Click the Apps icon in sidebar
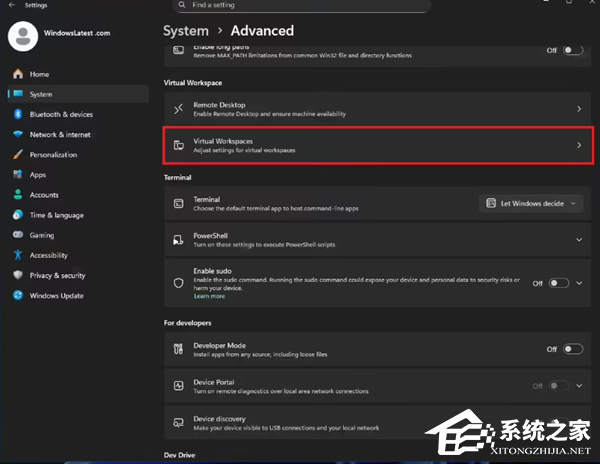Image resolution: width=600 pixels, height=464 pixels. pyautogui.click(x=18, y=174)
